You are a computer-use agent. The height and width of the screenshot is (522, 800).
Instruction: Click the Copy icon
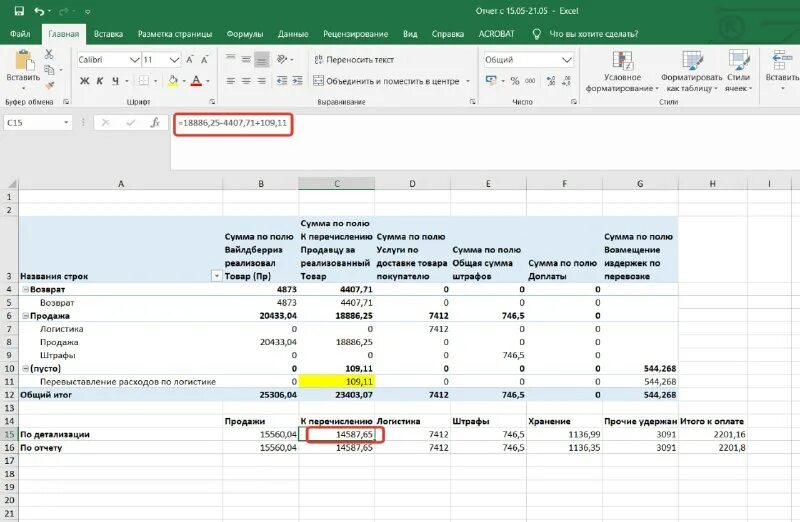49,70
